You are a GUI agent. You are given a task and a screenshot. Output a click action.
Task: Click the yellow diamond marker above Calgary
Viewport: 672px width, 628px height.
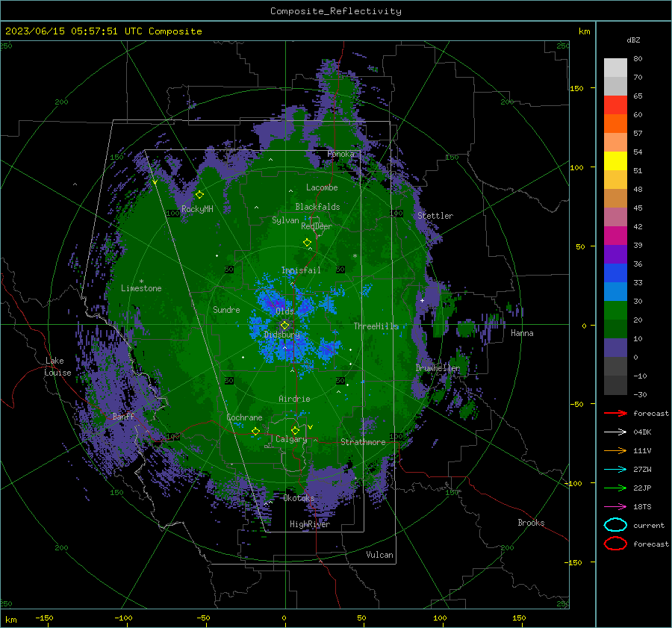coord(295,430)
